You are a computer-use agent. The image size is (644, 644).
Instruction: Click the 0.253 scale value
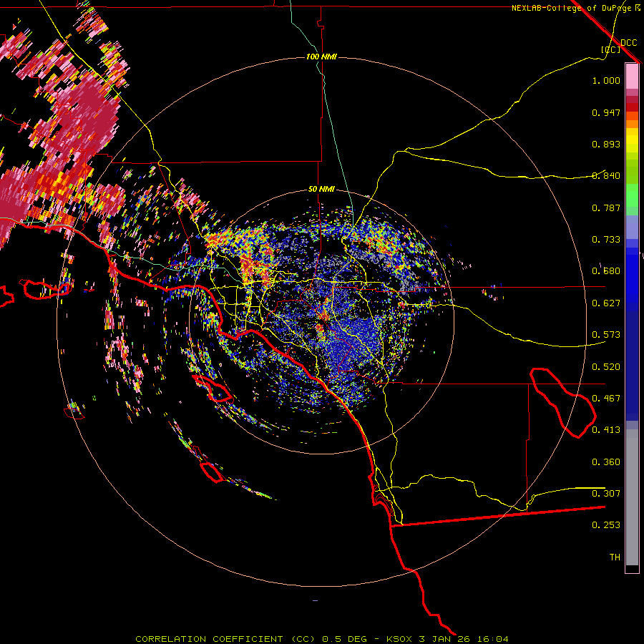(x=606, y=525)
